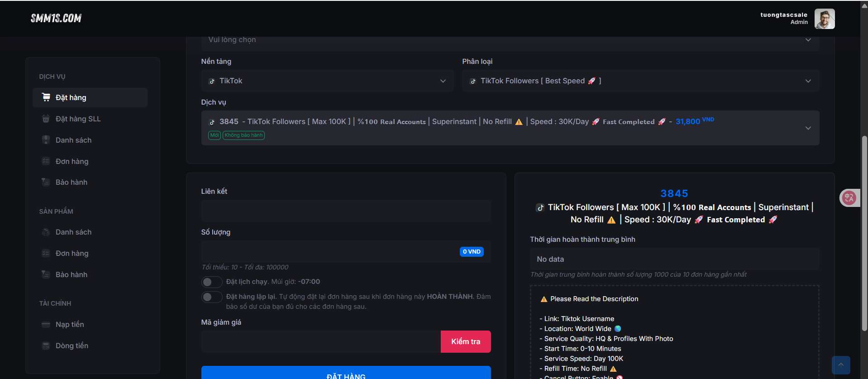Click the card icon beside Nạp tiền
This screenshot has width=868, height=379.
(46, 324)
